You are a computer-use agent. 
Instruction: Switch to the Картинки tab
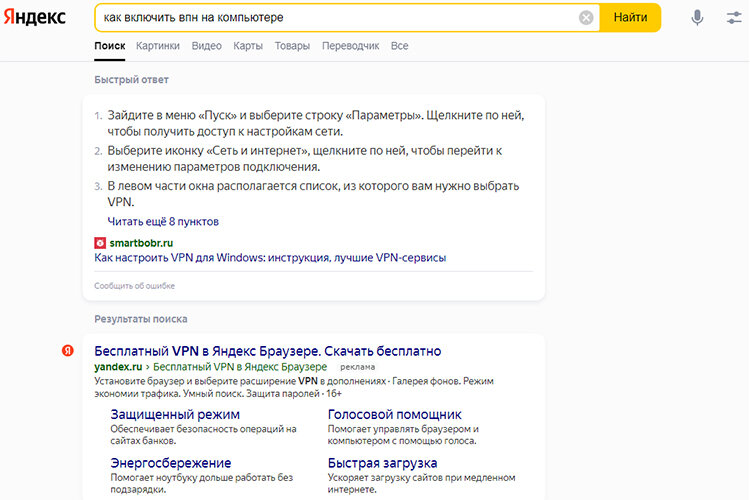coord(158,46)
